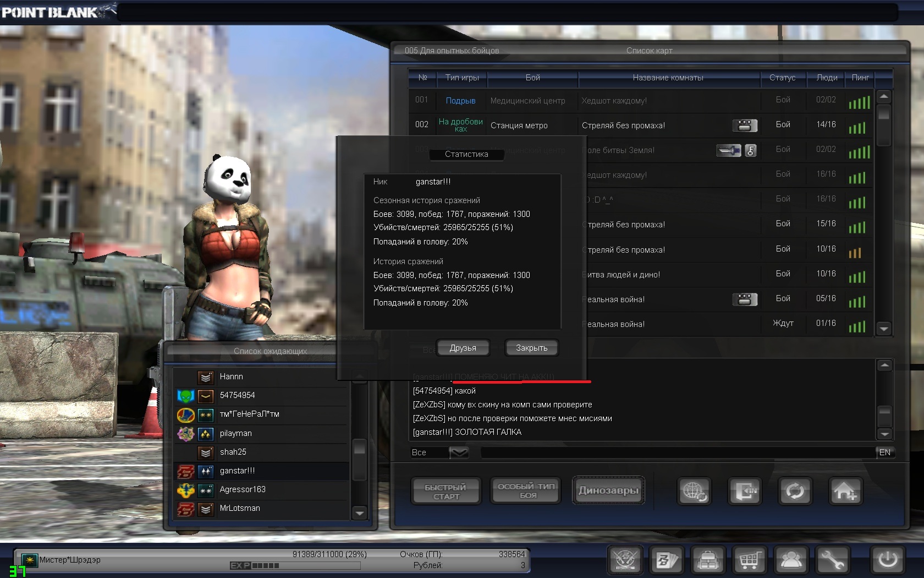
Task: Select player shah25 in waiting list
Action: pyautogui.click(x=262, y=452)
